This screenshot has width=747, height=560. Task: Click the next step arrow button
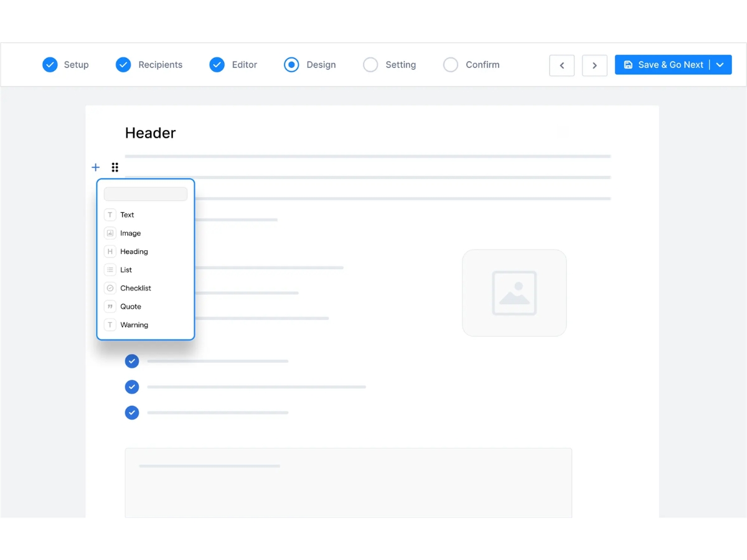coord(594,65)
